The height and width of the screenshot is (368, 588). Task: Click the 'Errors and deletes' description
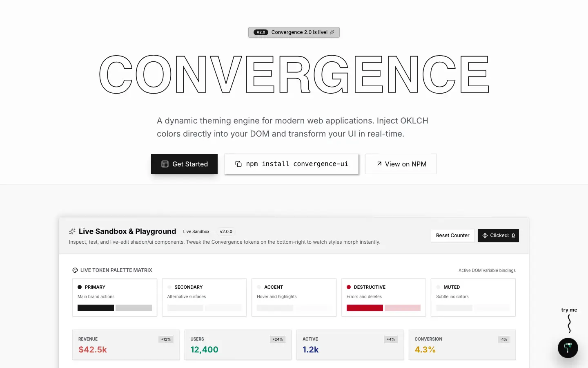click(x=364, y=296)
